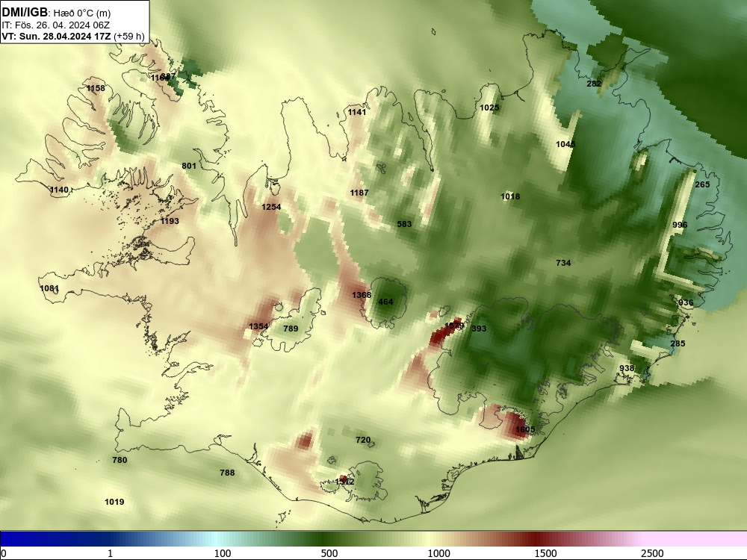Click the 1140 value label
747x560 pixels.
point(59,190)
